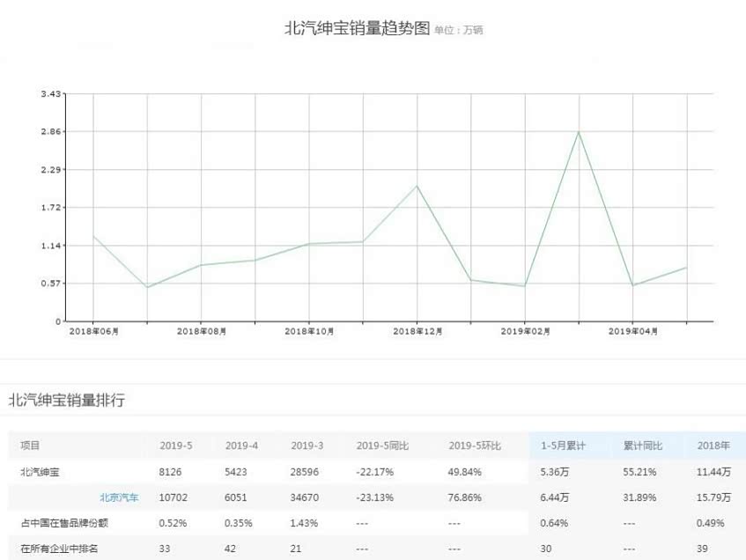The image size is (746, 560).
Task: Click the 11.44万 value under 2018年
Action: (713, 472)
